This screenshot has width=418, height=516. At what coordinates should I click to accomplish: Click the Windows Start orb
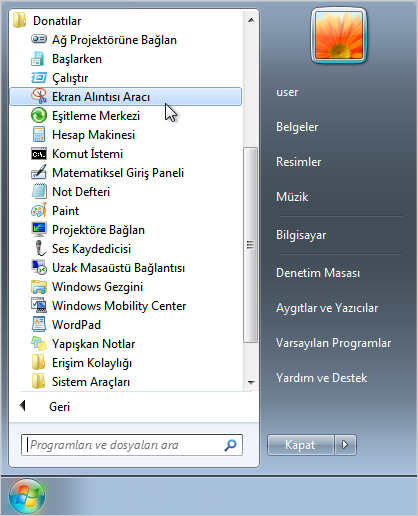coord(27,496)
